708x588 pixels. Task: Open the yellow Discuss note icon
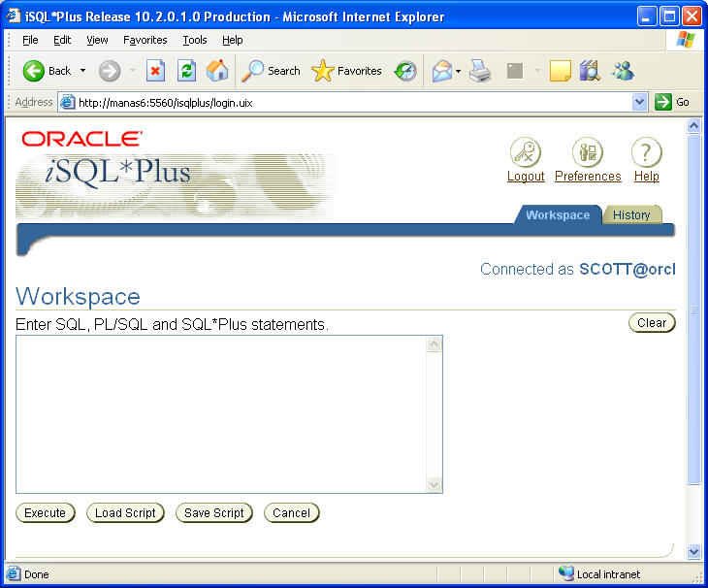point(561,71)
